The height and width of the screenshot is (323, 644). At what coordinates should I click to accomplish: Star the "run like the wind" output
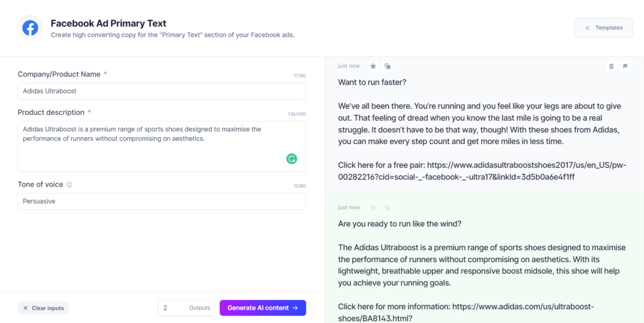pos(373,207)
